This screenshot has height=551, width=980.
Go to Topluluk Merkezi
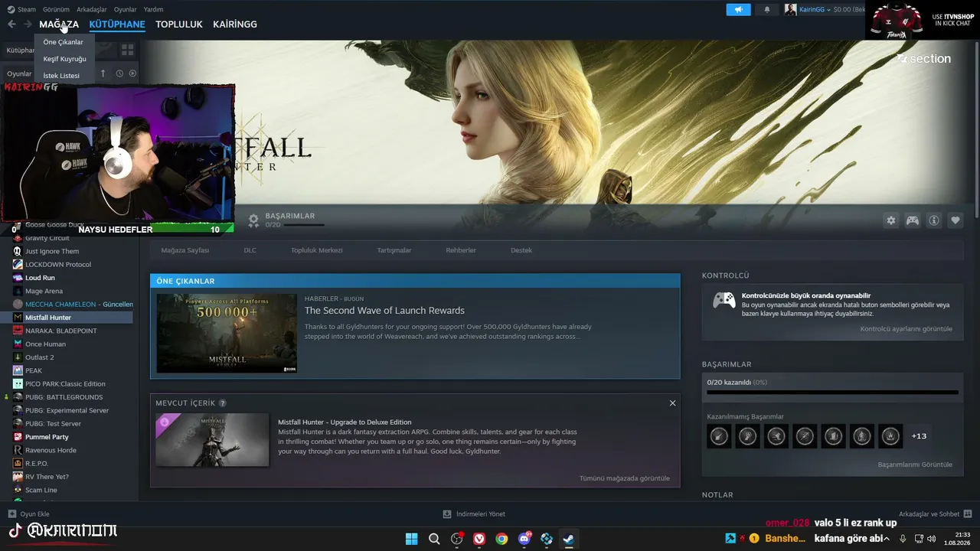317,250
